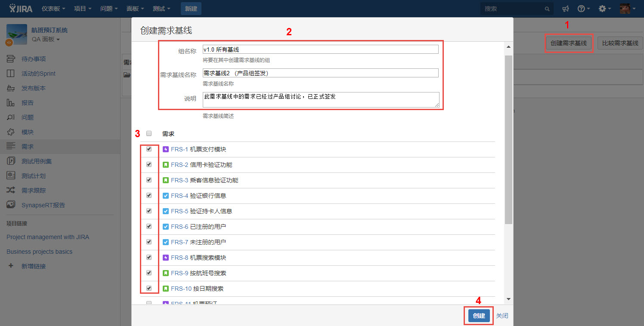Click the dialog vertical scrollbar thumb
The height and width of the screenshot is (326, 644).
tap(508, 139)
